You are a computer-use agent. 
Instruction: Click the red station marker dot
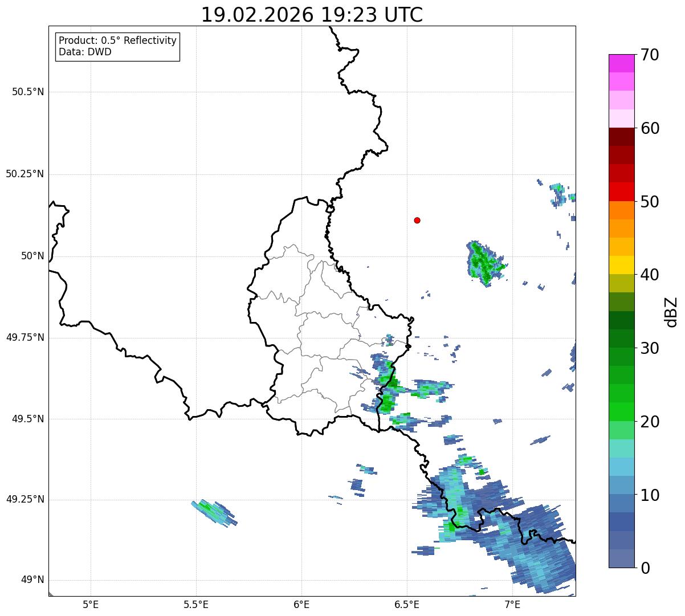tap(417, 221)
